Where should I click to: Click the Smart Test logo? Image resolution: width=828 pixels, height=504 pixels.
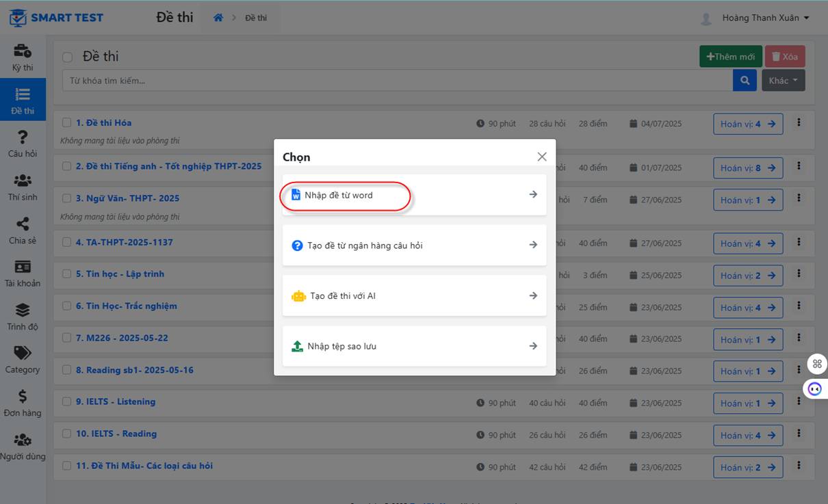tap(56, 18)
